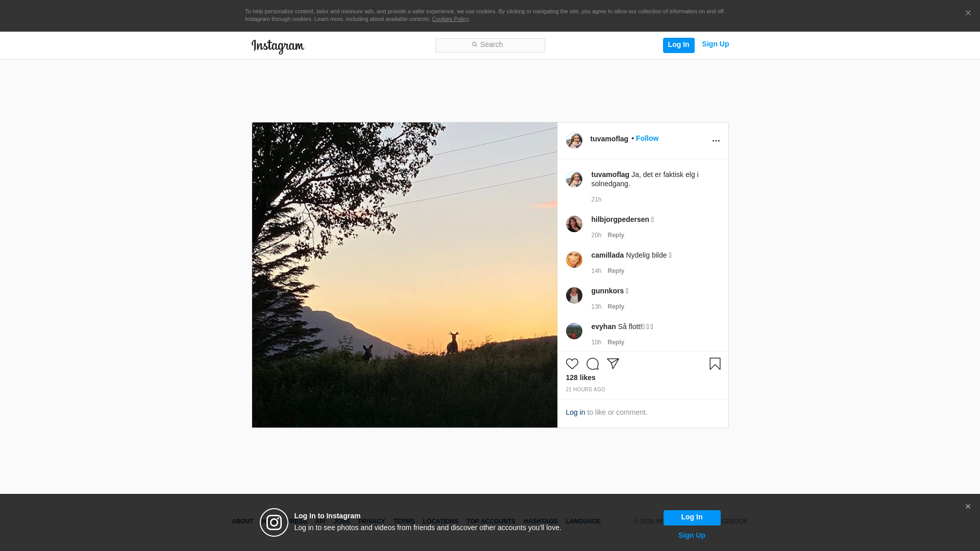
Task: Click gunnkors username
Action: [x=607, y=291]
